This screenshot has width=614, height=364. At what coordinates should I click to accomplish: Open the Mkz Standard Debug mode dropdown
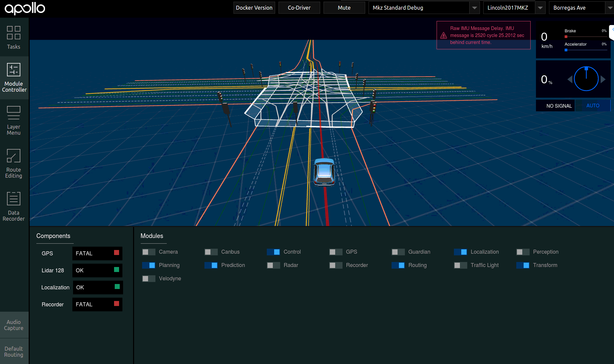424,8
